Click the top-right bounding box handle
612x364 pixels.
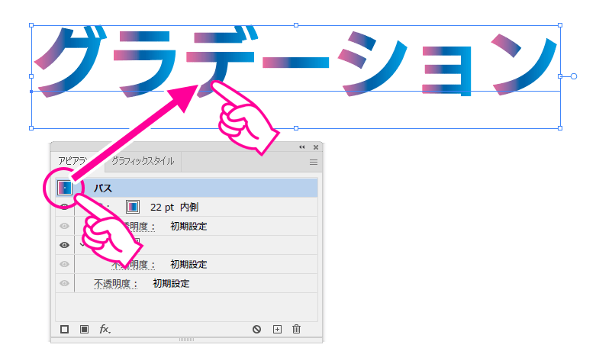point(560,25)
